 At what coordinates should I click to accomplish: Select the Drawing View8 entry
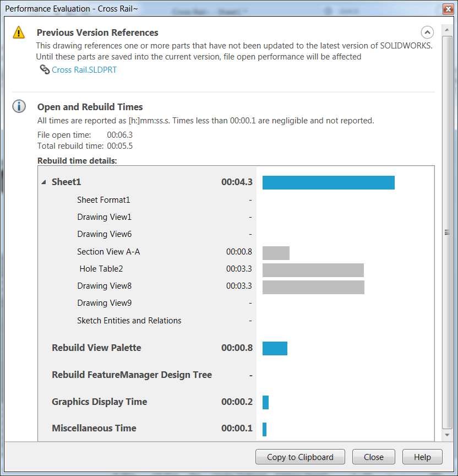(104, 286)
